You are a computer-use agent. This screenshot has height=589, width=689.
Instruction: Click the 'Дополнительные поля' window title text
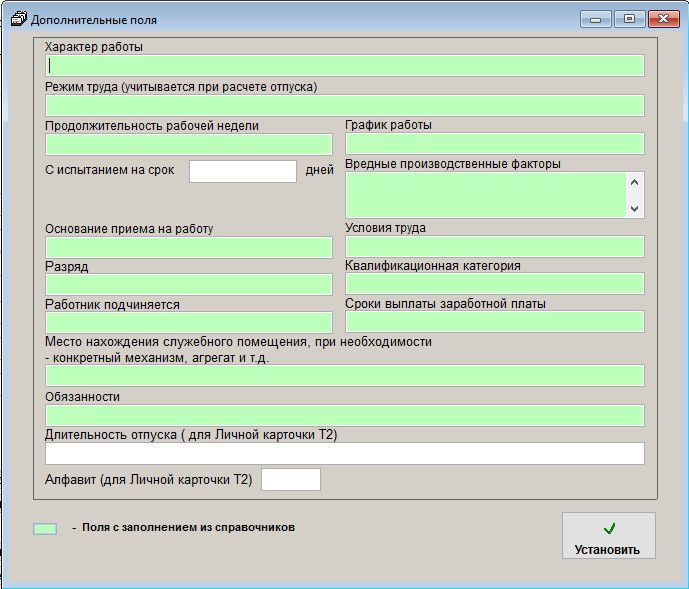pyautogui.click(x=94, y=20)
